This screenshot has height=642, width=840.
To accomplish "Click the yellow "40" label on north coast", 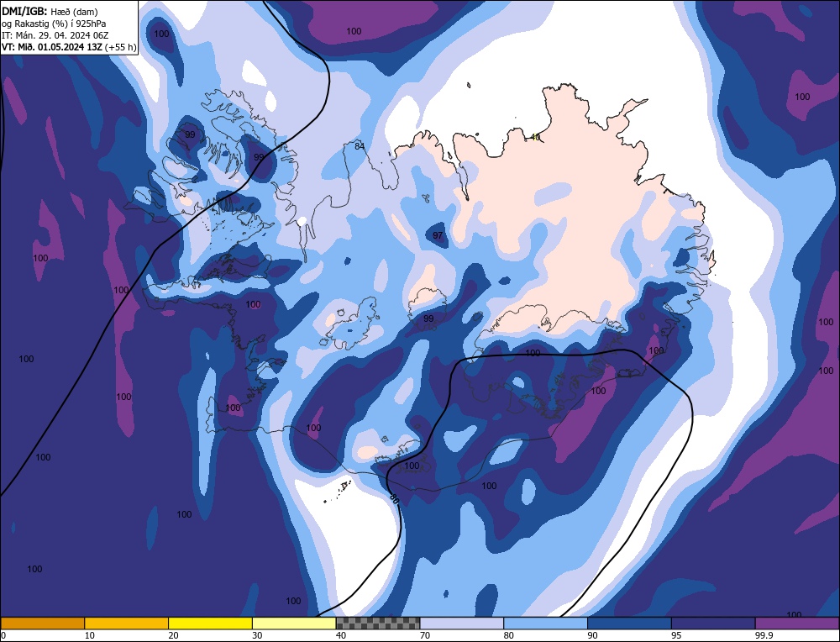I will coord(534,137).
